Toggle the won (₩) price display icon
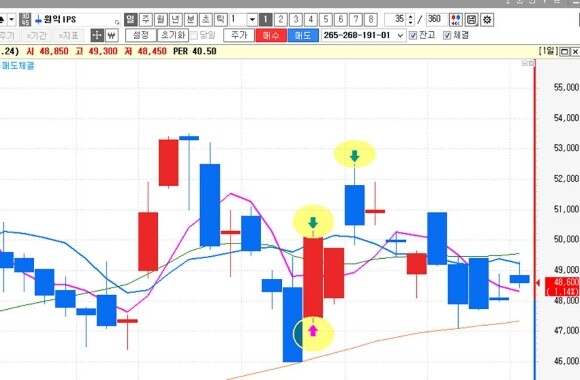 111,35
